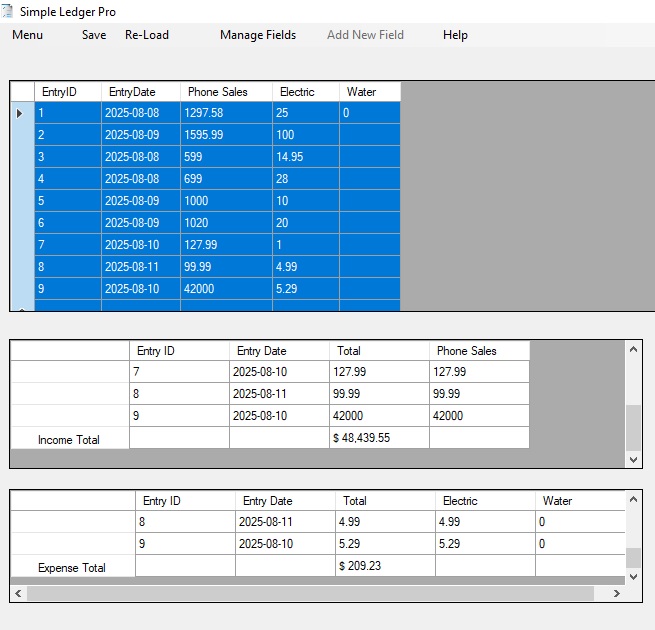The height and width of the screenshot is (630, 655).
Task: Open Manage Fields
Action: pyautogui.click(x=258, y=35)
